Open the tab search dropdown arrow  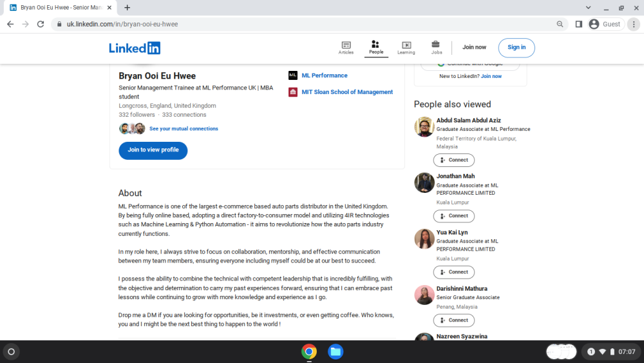[x=588, y=7]
